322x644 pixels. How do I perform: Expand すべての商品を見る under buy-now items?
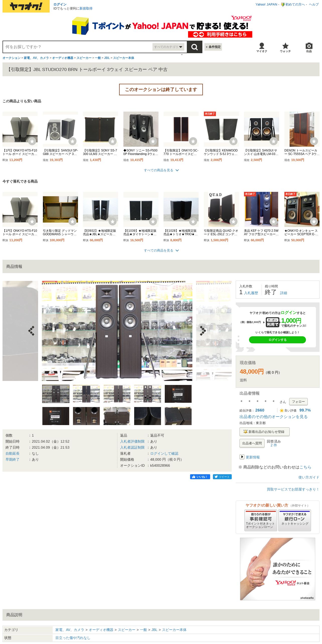pos(161,251)
